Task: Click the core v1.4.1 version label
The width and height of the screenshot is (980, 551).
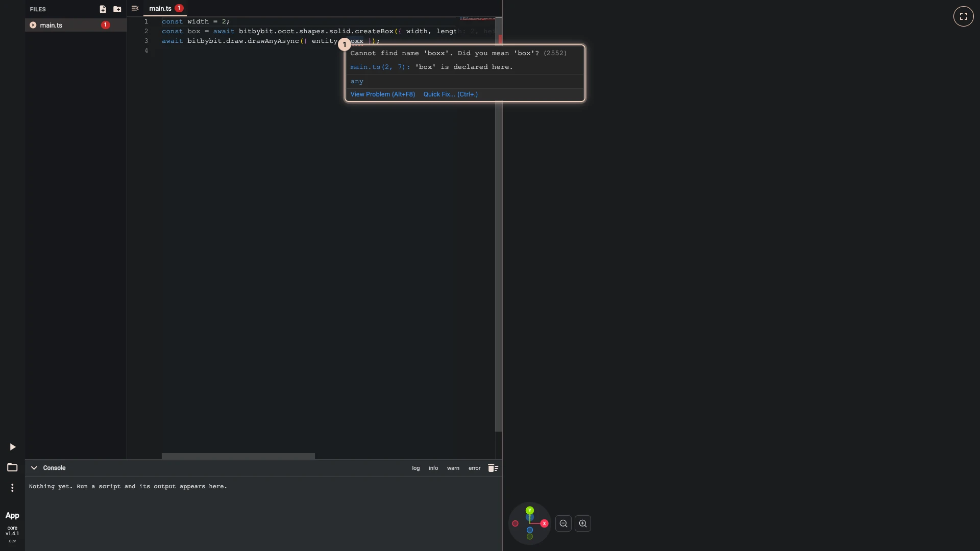Action: pyautogui.click(x=12, y=531)
